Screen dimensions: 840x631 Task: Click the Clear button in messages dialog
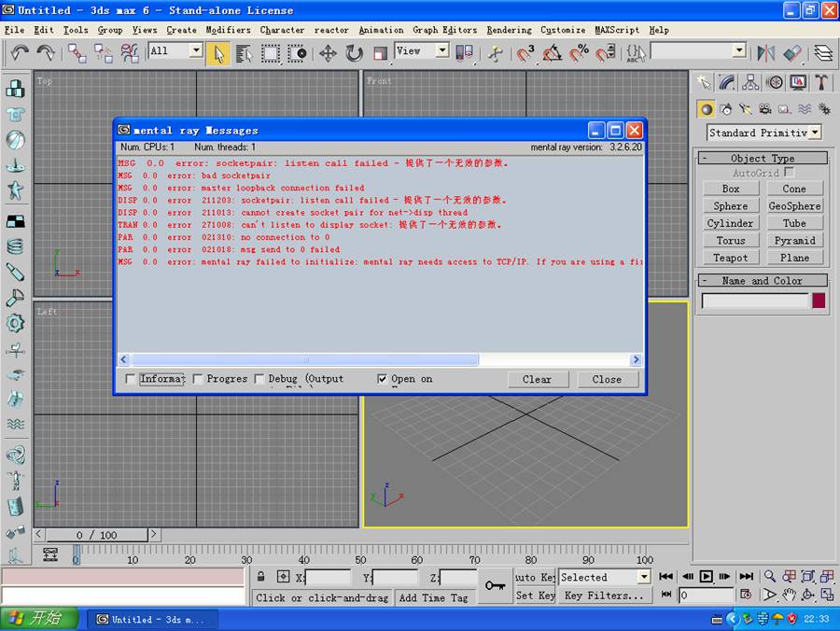(x=537, y=379)
